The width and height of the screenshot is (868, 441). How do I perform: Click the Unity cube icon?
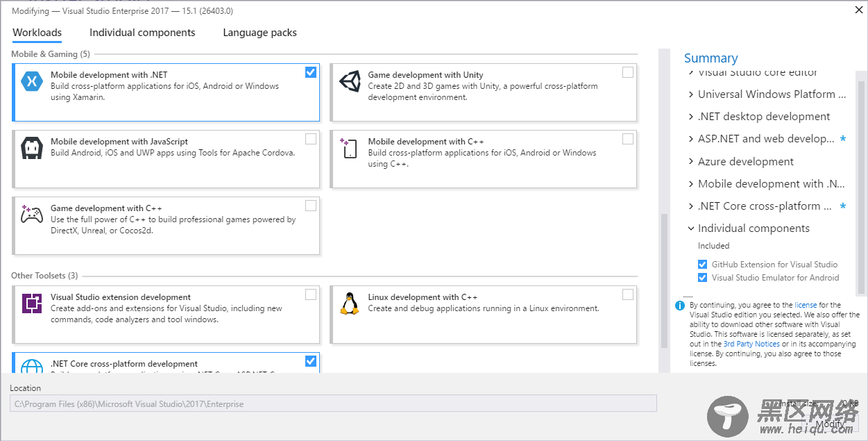pos(350,81)
